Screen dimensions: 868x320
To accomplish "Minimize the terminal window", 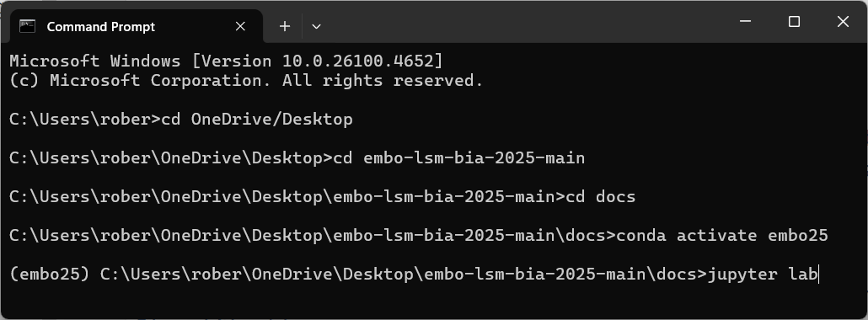I will (x=745, y=22).
